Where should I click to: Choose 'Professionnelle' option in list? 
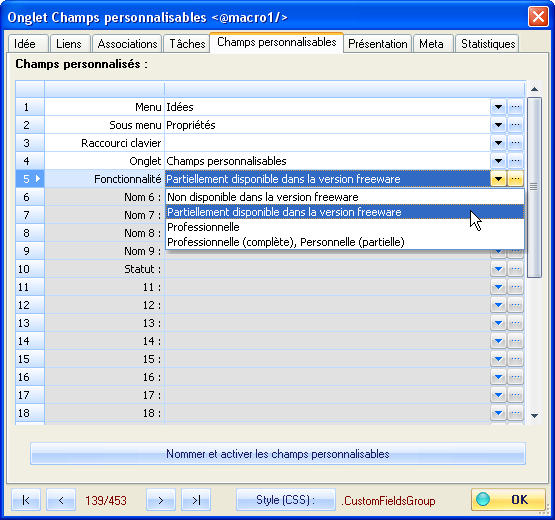point(345,227)
